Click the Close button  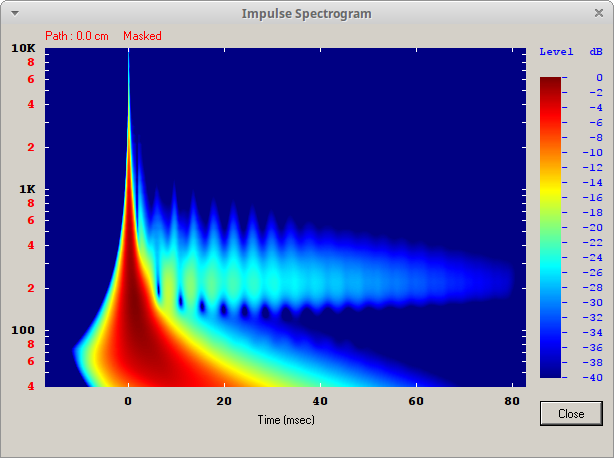pos(571,413)
